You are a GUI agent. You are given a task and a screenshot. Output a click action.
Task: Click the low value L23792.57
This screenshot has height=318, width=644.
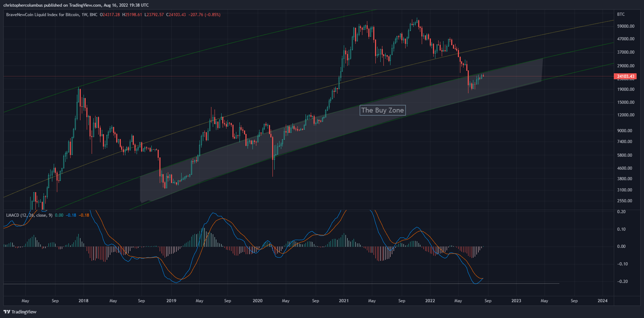(x=154, y=15)
